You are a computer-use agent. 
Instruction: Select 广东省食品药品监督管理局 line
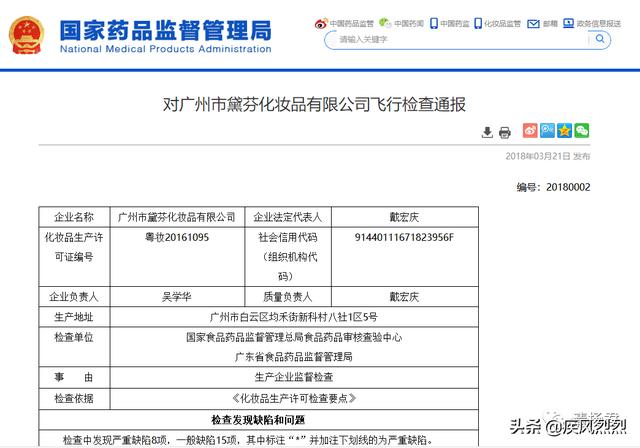294,357
